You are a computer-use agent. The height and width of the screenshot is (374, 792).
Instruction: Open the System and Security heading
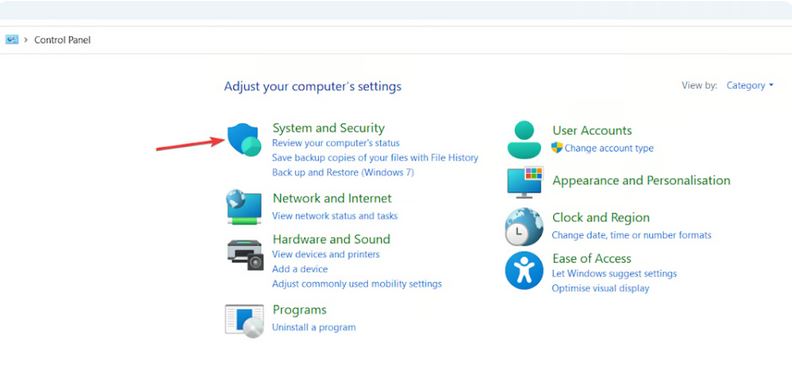(x=328, y=128)
